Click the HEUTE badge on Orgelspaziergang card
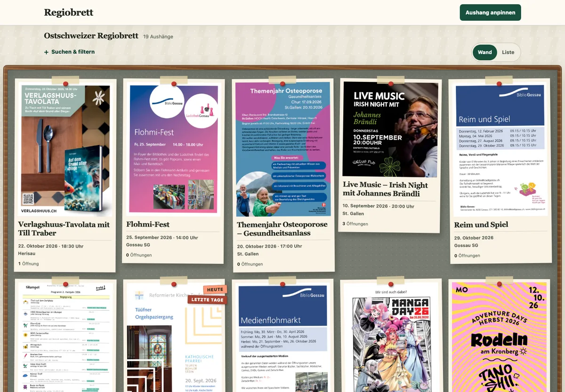The height and width of the screenshot is (392, 565). click(x=215, y=289)
